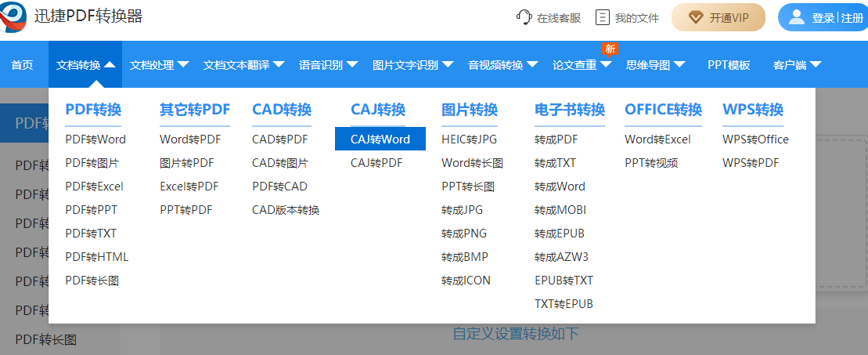Screen dimensions: 868x355
Task: Go to 首页 in navigation bar
Action: [22, 65]
